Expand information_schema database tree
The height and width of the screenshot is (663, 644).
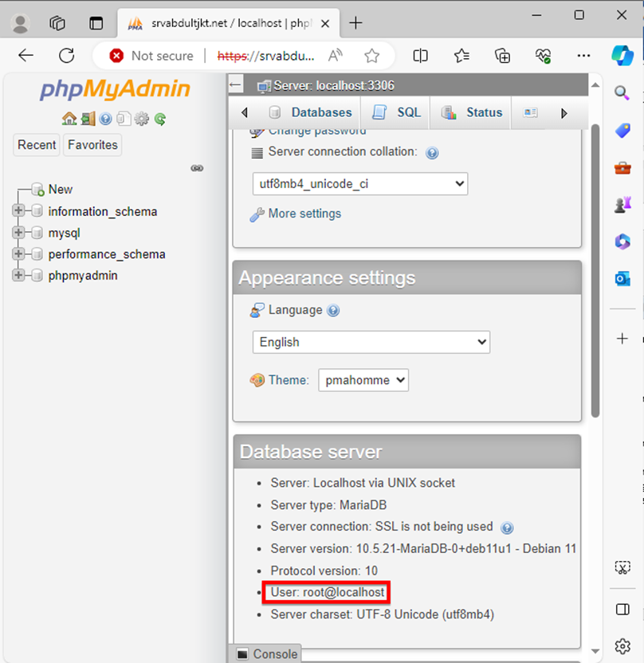pos(18,210)
